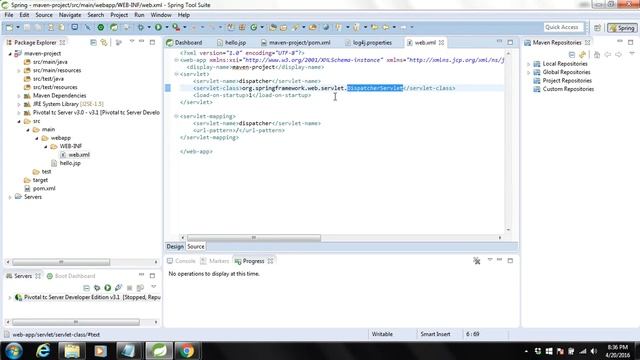The height and width of the screenshot is (360, 640).
Task: Click the Debug bug toolbar icon
Action: (x=141, y=27)
